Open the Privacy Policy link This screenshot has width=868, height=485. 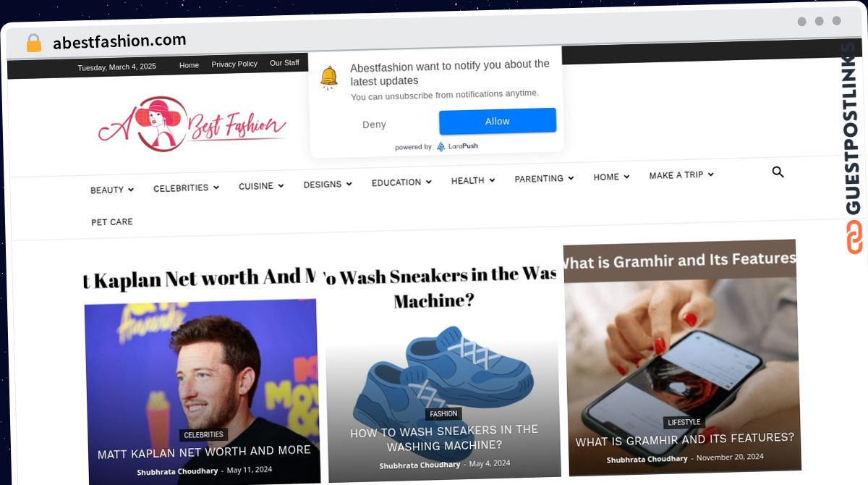pyautogui.click(x=234, y=64)
